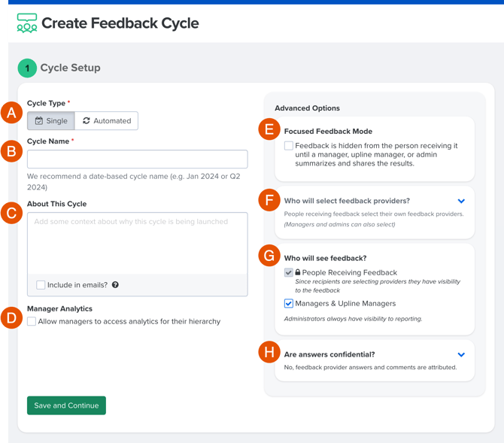Click into the Cycle Name field

tap(138, 159)
